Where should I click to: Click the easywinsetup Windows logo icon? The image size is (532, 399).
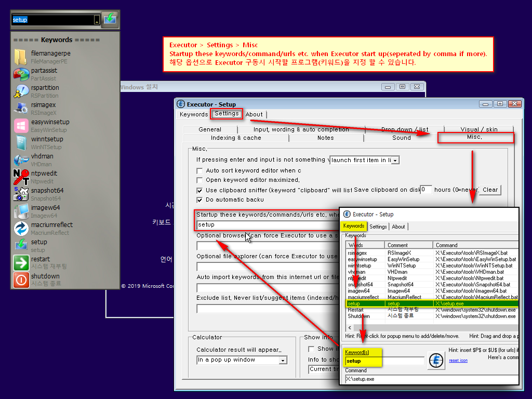pyautogui.click(x=21, y=126)
